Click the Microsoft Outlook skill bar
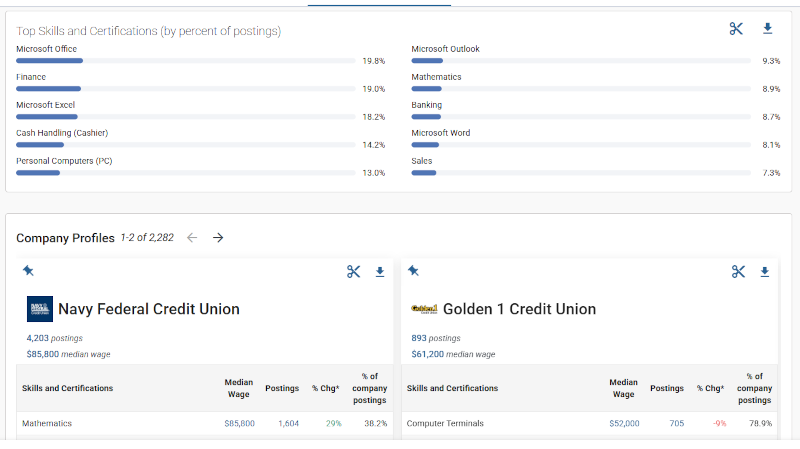This screenshot has height=449, width=800. point(581,61)
